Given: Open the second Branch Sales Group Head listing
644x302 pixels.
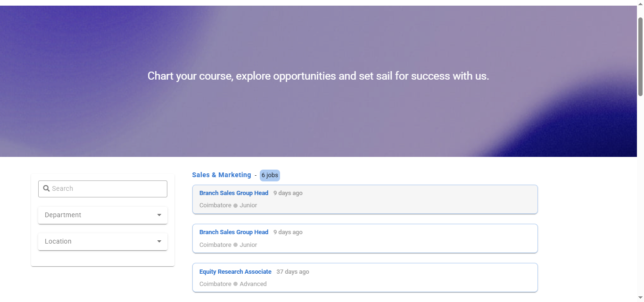Looking at the screenshot, I should 234,232.
